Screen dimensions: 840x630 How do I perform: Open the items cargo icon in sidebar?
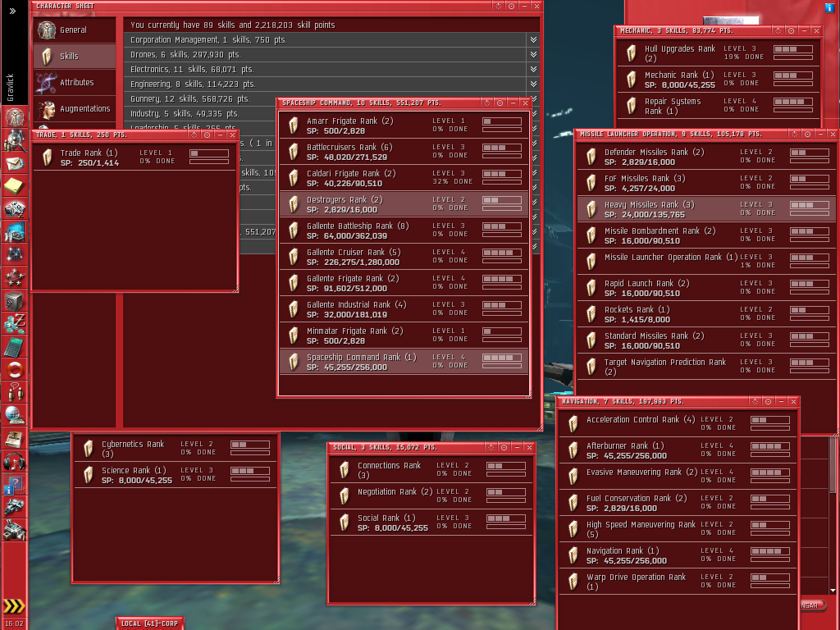[15, 531]
